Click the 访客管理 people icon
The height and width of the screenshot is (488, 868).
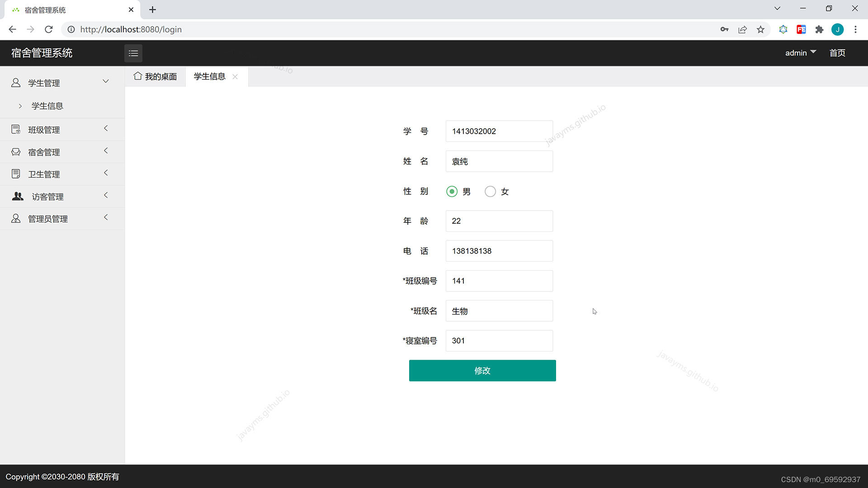(17, 196)
